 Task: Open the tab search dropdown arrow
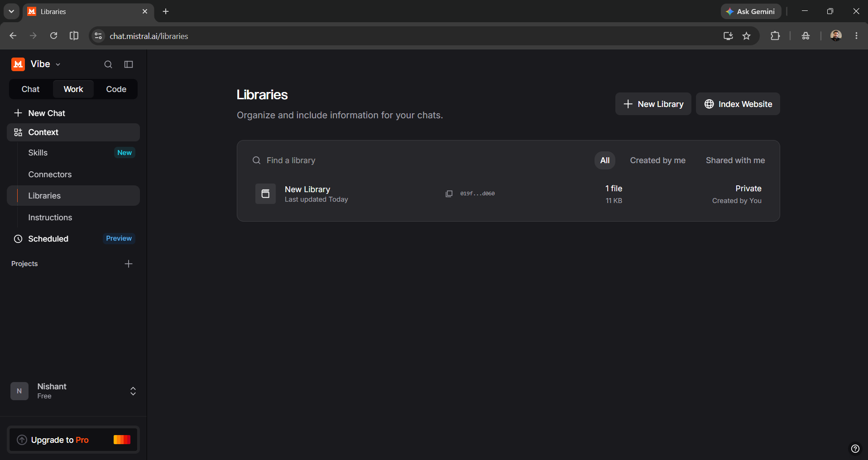pyautogui.click(x=11, y=11)
